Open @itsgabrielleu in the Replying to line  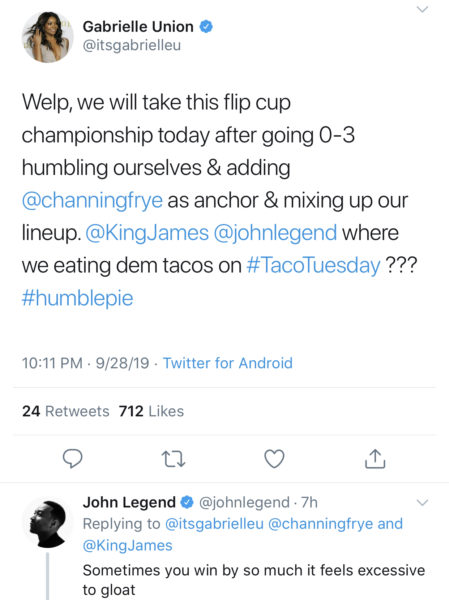(x=214, y=524)
